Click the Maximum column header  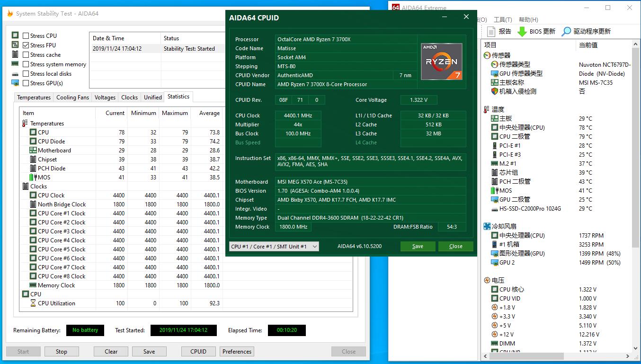point(175,113)
